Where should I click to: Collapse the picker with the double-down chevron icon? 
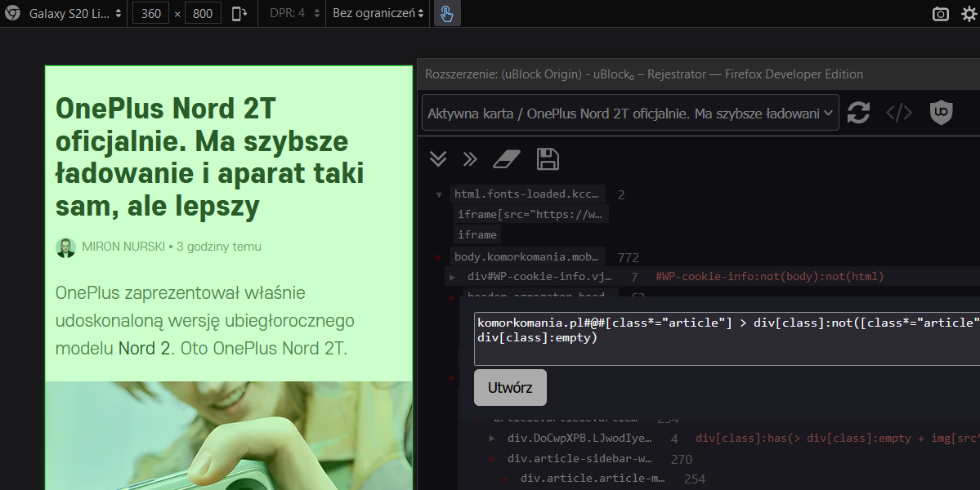pos(437,158)
